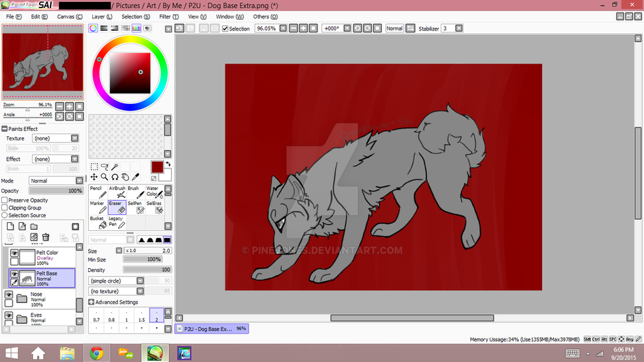Pick the magic wand tool
Image resolution: width=644 pixels, height=362 pixels.
tap(115, 167)
